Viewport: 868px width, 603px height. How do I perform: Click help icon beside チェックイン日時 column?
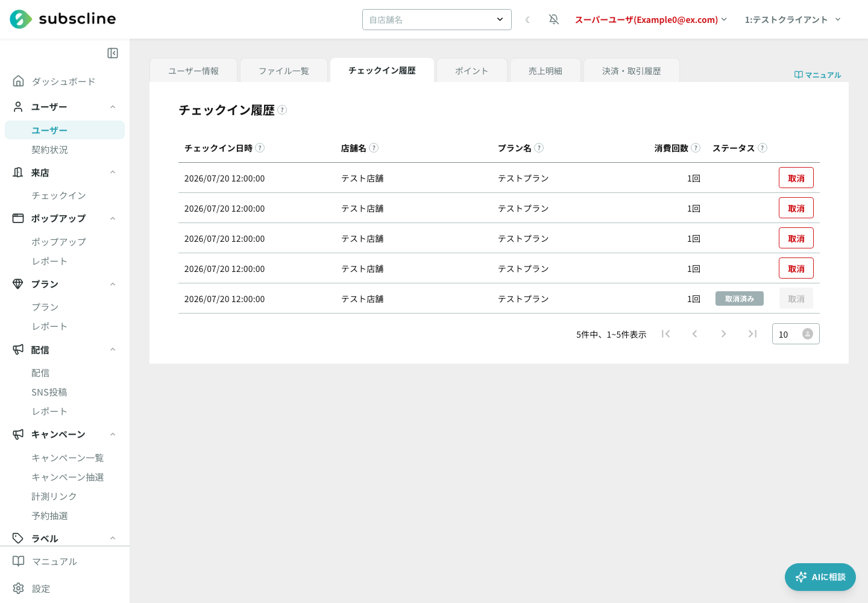coord(260,148)
